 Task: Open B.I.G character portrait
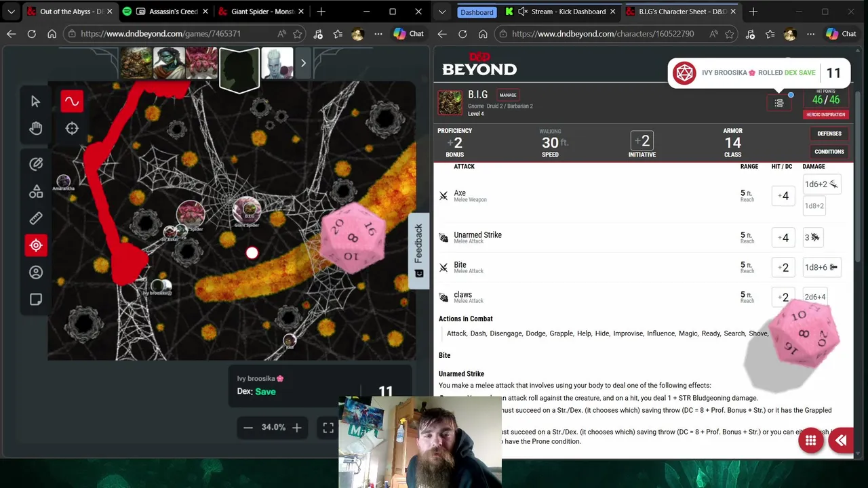tap(450, 103)
